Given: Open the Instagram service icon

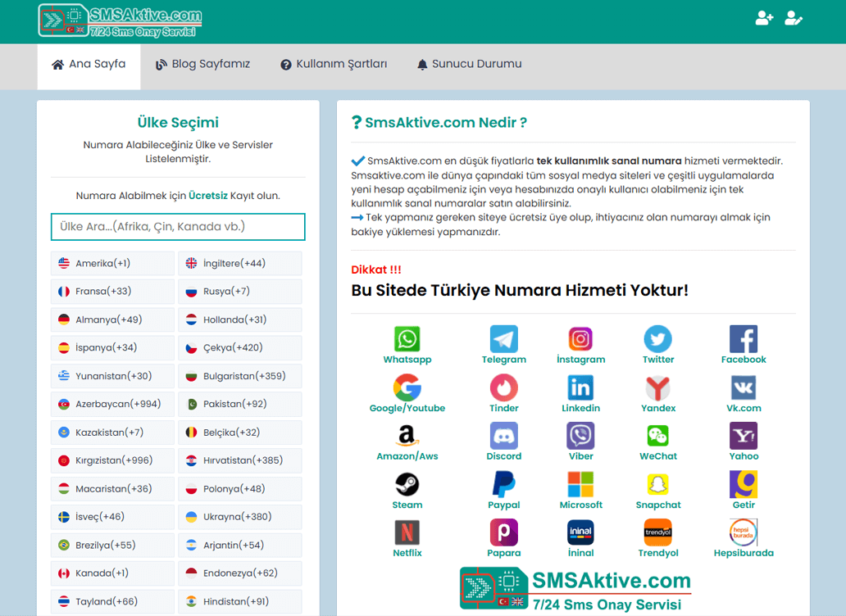Looking at the screenshot, I should 580,339.
